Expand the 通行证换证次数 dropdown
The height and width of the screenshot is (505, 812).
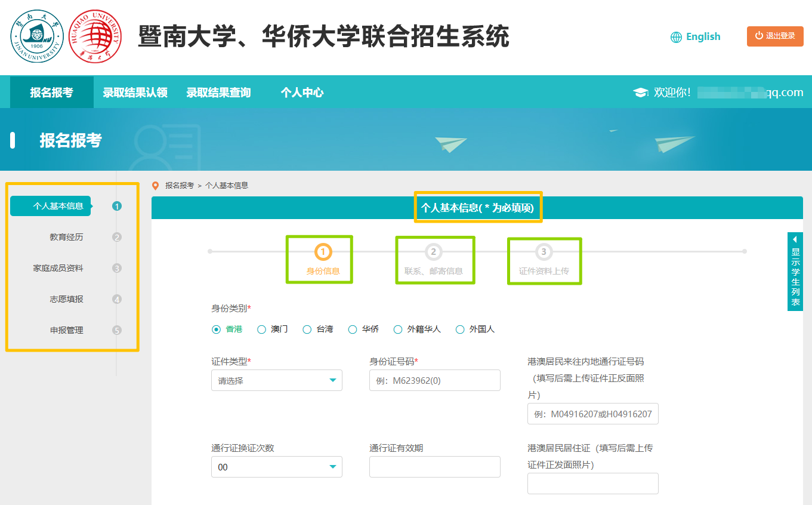[x=276, y=467]
